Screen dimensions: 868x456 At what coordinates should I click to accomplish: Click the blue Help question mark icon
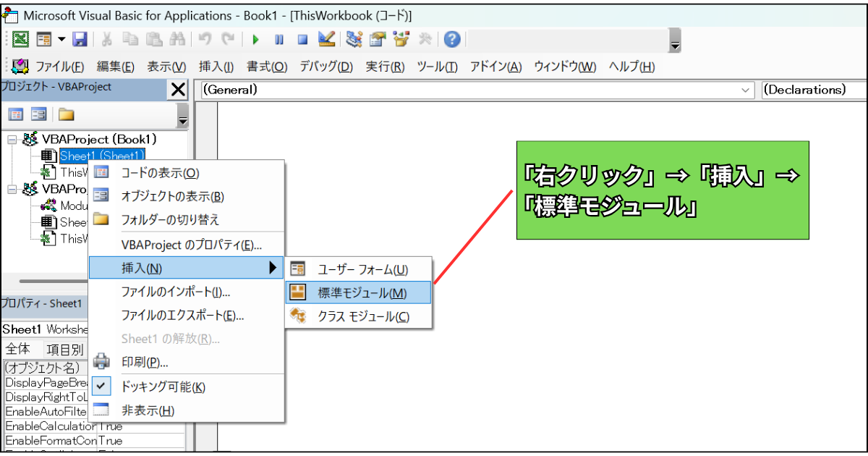[453, 39]
